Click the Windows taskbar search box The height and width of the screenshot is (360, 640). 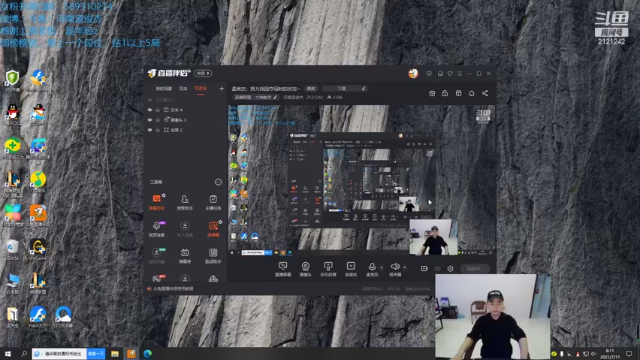60,353
